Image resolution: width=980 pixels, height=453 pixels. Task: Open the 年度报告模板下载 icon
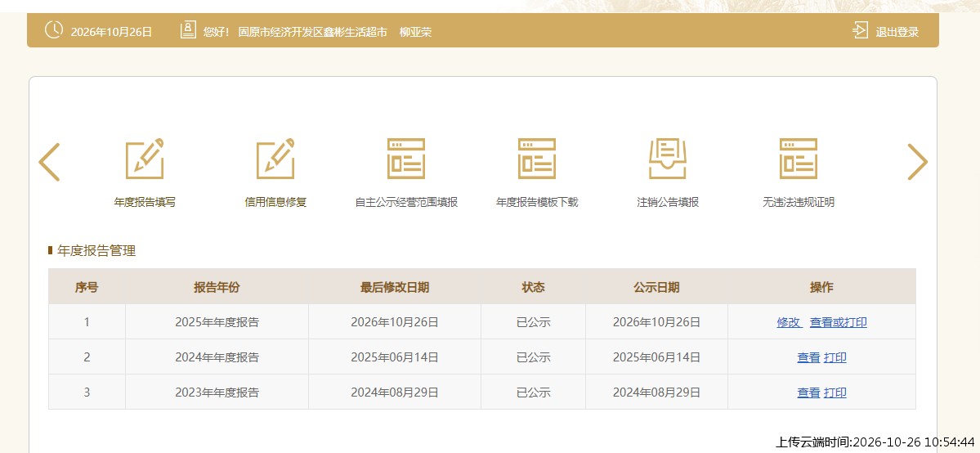pos(537,159)
